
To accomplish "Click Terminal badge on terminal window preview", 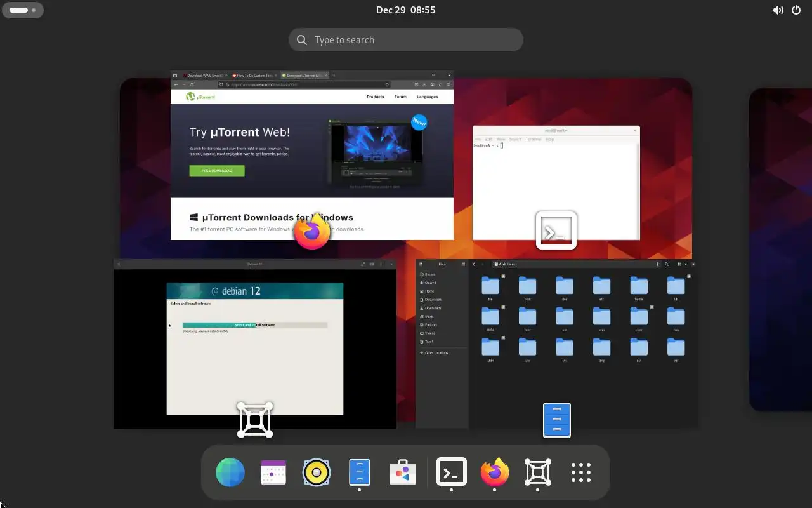I will pos(556,230).
